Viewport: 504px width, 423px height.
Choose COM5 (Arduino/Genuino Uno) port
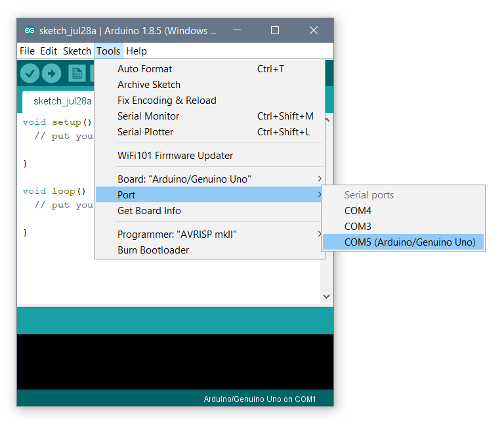click(x=409, y=242)
